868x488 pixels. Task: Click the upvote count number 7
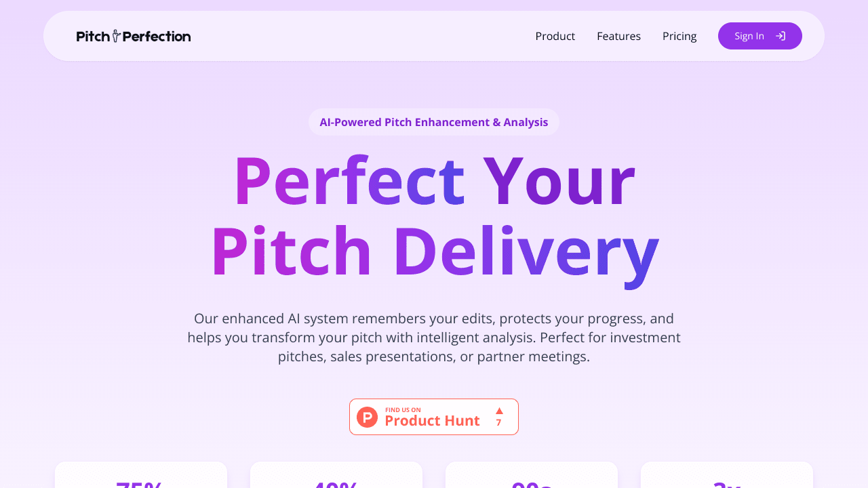[x=498, y=423]
